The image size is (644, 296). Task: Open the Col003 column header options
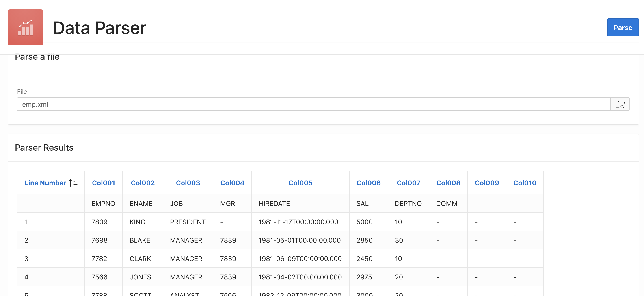(x=188, y=183)
